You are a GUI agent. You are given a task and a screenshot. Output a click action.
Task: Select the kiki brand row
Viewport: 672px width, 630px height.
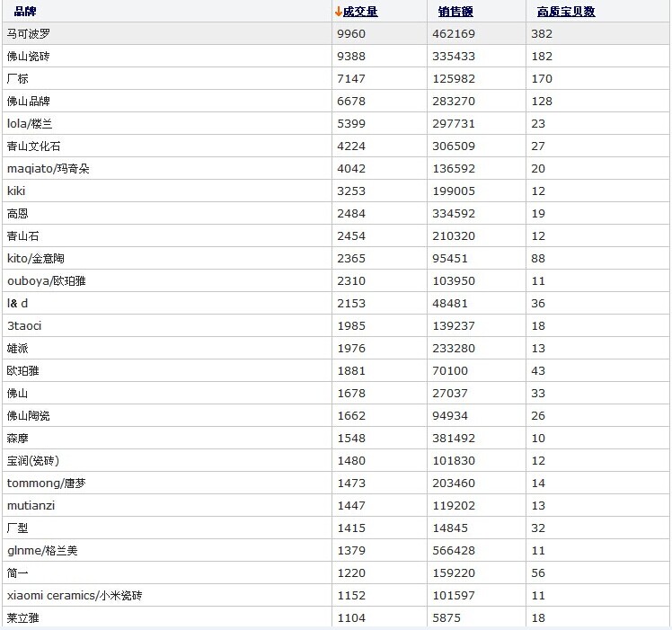click(x=16, y=191)
